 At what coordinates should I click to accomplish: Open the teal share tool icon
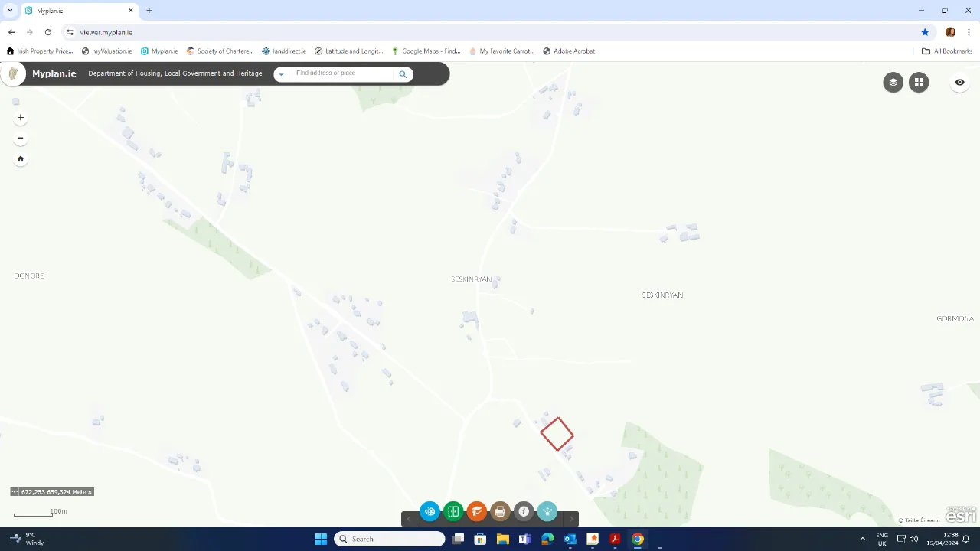[547, 511]
